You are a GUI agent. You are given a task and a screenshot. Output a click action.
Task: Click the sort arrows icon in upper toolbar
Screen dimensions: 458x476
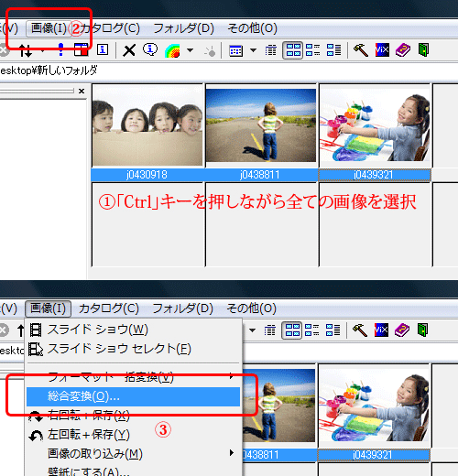coord(26,50)
